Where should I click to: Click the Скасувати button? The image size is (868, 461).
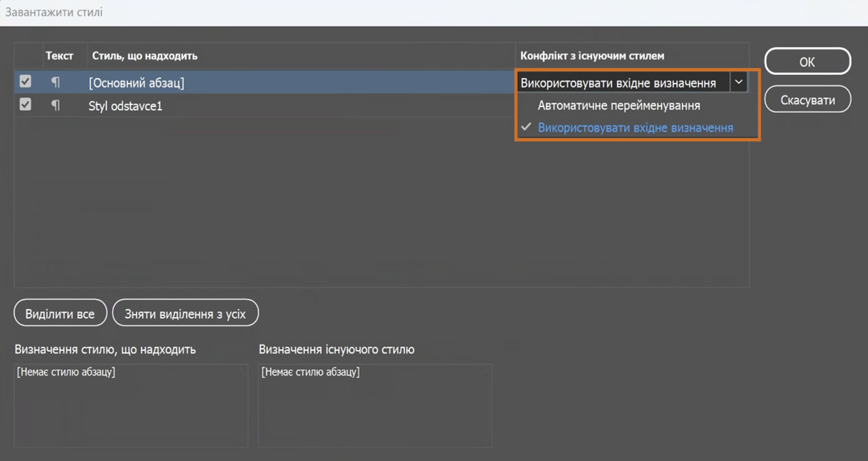[807, 100]
